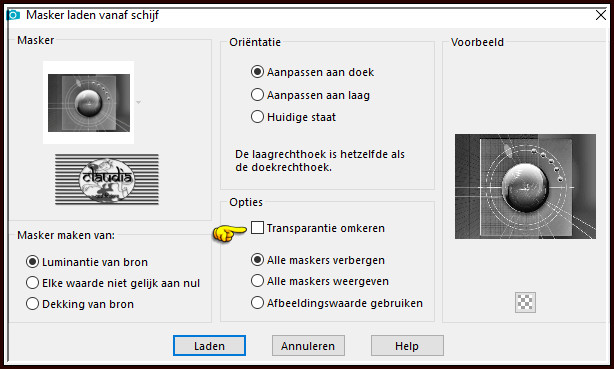614x369 pixels.
Task: Toggle the transparency checkerboard preview icon
Action: coord(525,302)
